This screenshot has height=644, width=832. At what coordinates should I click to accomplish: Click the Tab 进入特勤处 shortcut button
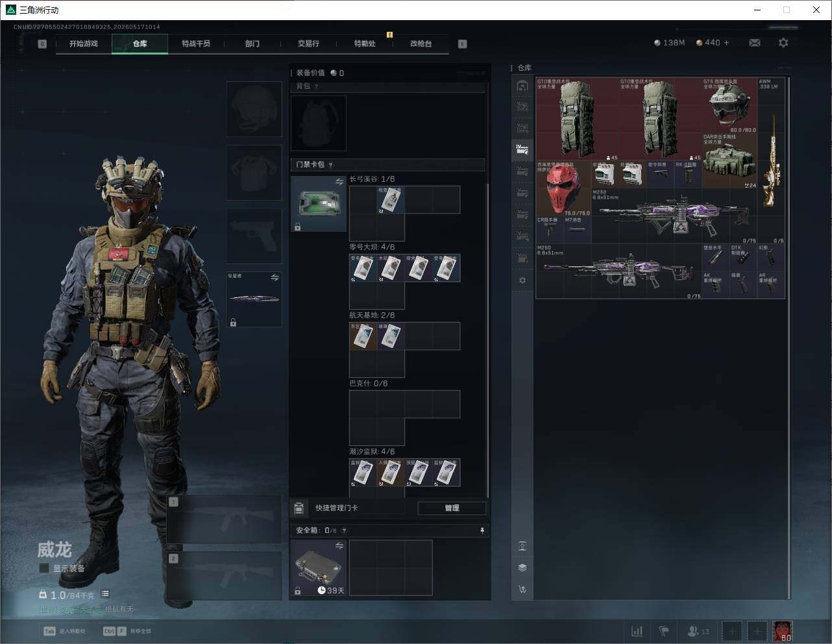(65, 631)
